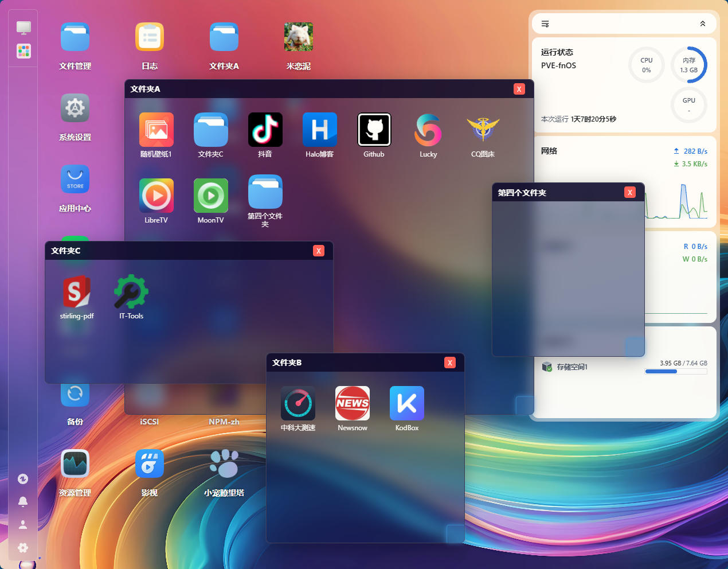Open widget panel settings list icon
The height and width of the screenshot is (569, 728).
545,24
